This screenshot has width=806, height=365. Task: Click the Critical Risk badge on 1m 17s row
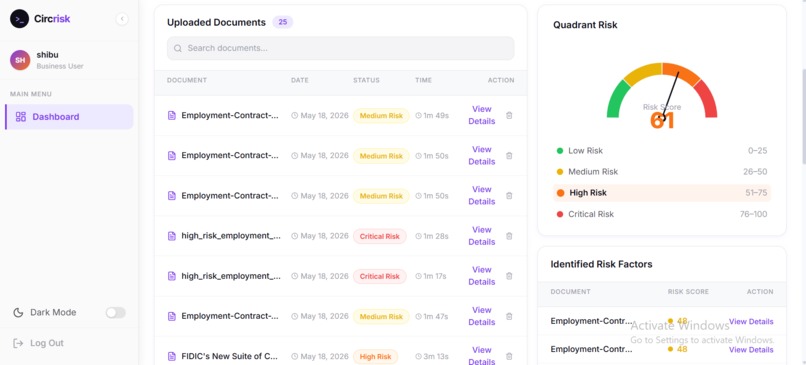coord(379,277)
